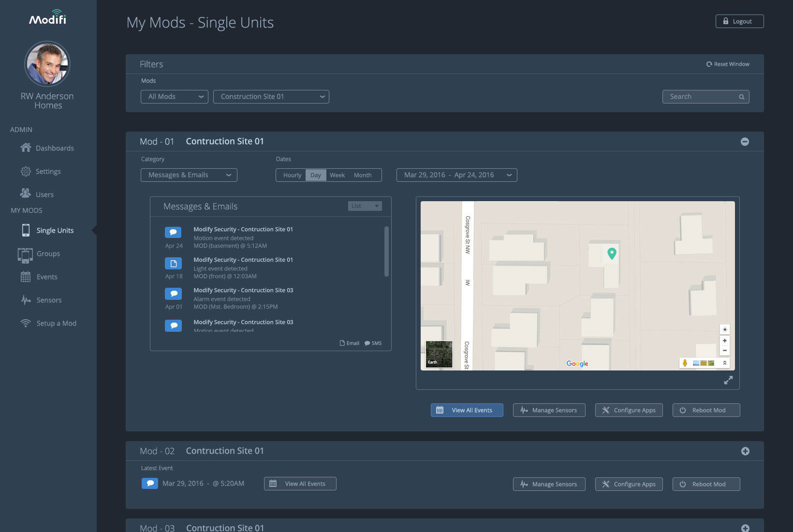The image size is (793, 532).
Task: Select Hourly date granularity
Action: click(292, 175)
